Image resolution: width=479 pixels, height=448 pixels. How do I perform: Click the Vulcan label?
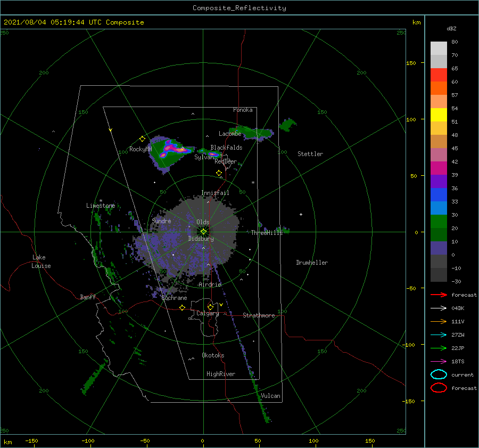pyautogui.click(x=271, y=396)
